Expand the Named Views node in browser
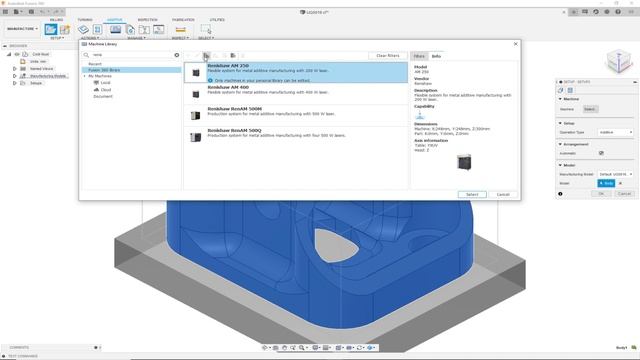This screenshot has height=360, width=640. tap(15, 69)
